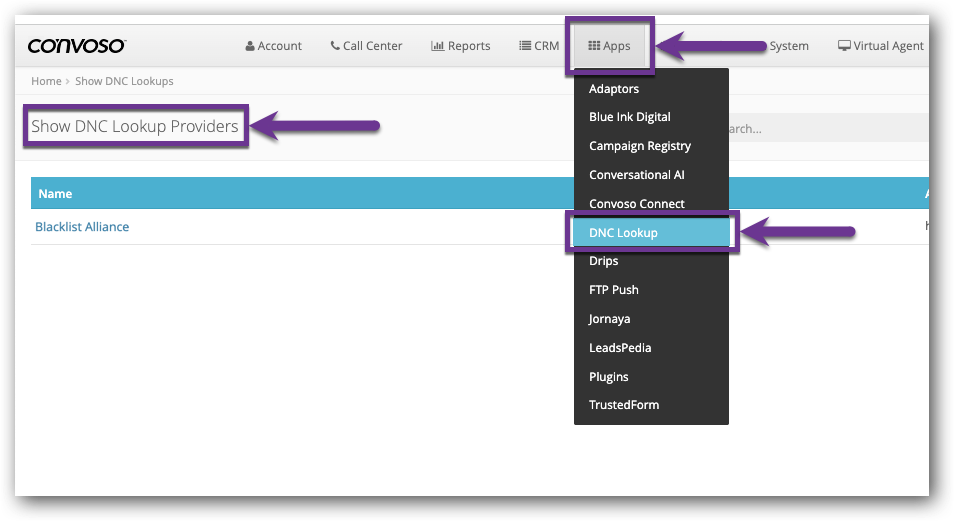Open Conversational AI from the menu
Screen dimensions: 954x521
pyautogui.click(x=651, y=175)
